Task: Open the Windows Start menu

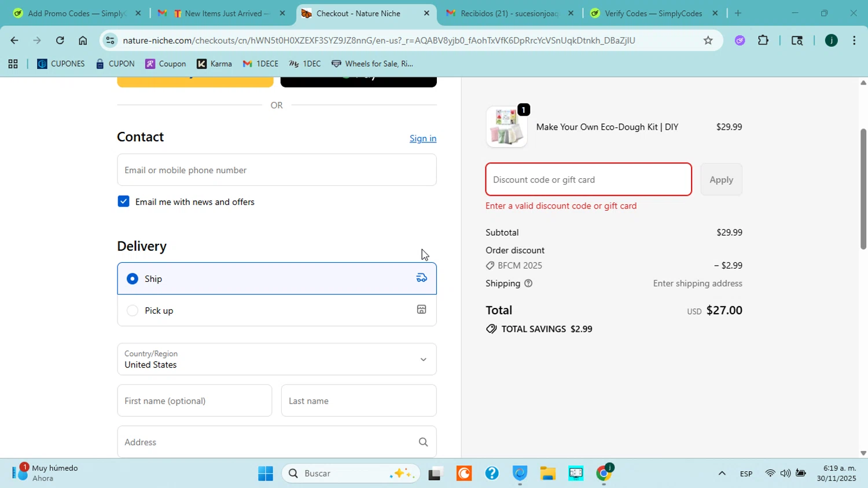Action: tap(266, 474)
